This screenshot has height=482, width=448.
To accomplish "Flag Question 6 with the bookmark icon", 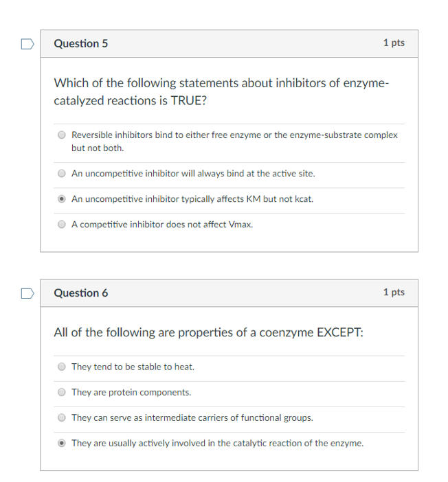I will point(27,293).
